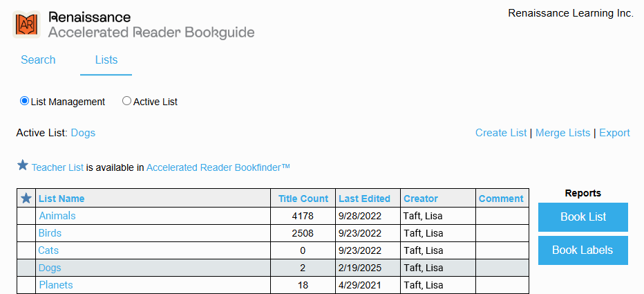Click the Teacher List link
Image resolution: width=644 pixels, height=294 pixels.
[57, 167]
